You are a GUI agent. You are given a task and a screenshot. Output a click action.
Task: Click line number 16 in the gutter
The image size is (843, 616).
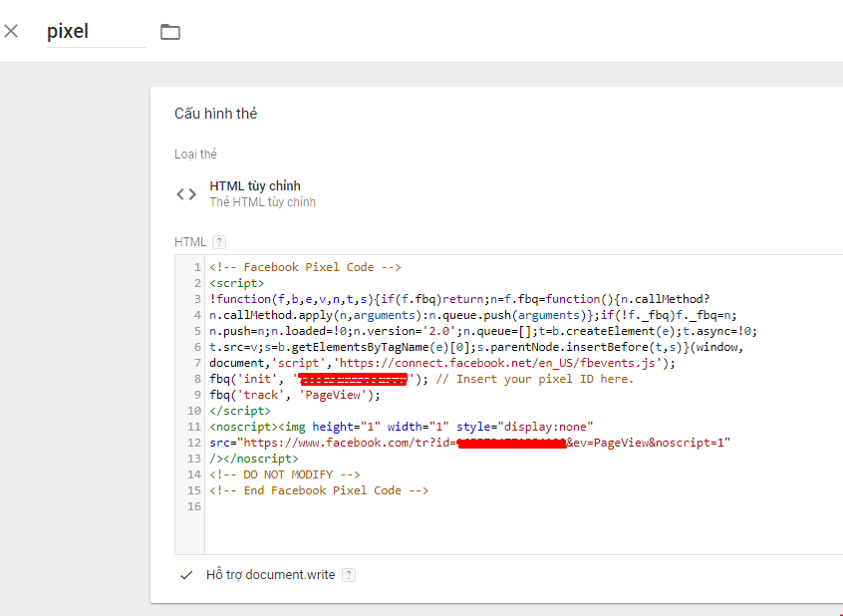pos(194,506)
